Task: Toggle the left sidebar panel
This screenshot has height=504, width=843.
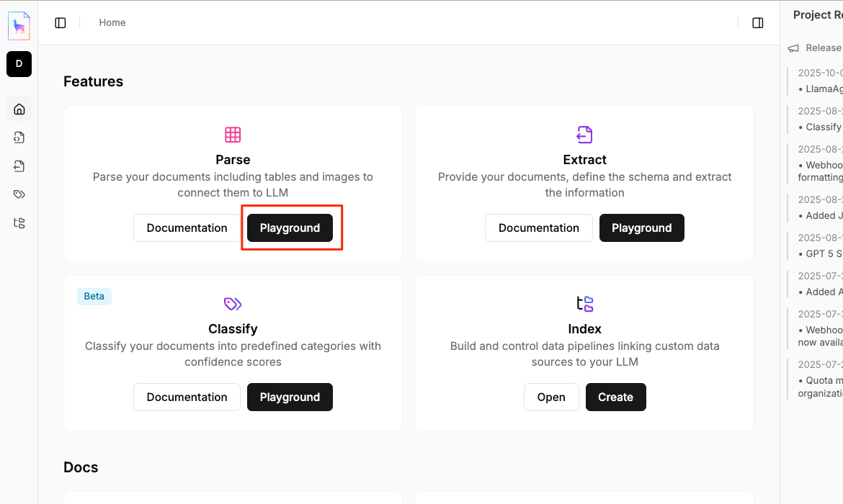Action: (61, 23)
